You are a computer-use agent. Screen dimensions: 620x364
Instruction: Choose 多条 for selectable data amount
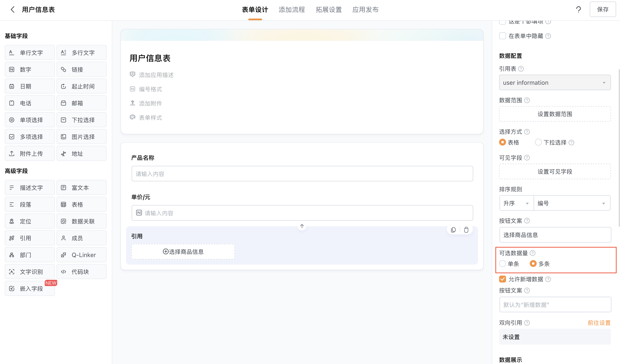[533, 264]
